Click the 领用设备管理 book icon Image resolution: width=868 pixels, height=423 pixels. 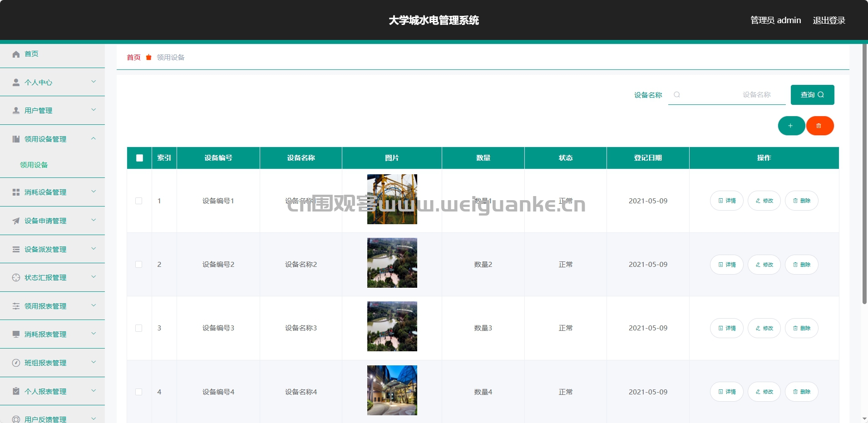click(16, 139)
